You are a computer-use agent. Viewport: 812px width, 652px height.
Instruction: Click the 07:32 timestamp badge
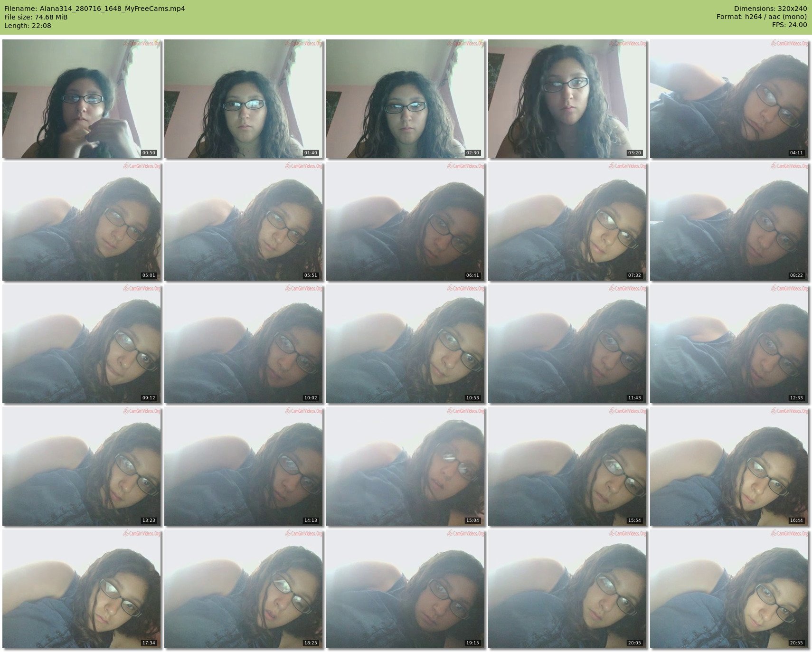tap(634, 275)
